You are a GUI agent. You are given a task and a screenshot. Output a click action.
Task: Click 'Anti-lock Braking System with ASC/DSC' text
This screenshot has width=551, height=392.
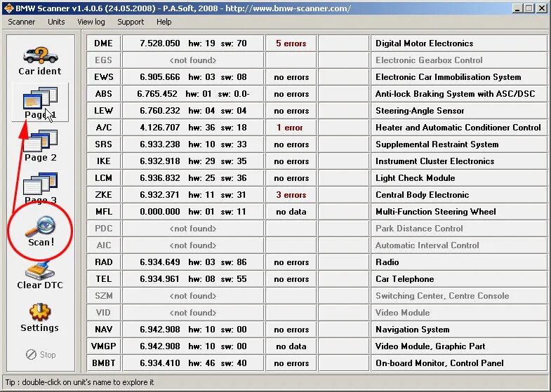(455, 94)
